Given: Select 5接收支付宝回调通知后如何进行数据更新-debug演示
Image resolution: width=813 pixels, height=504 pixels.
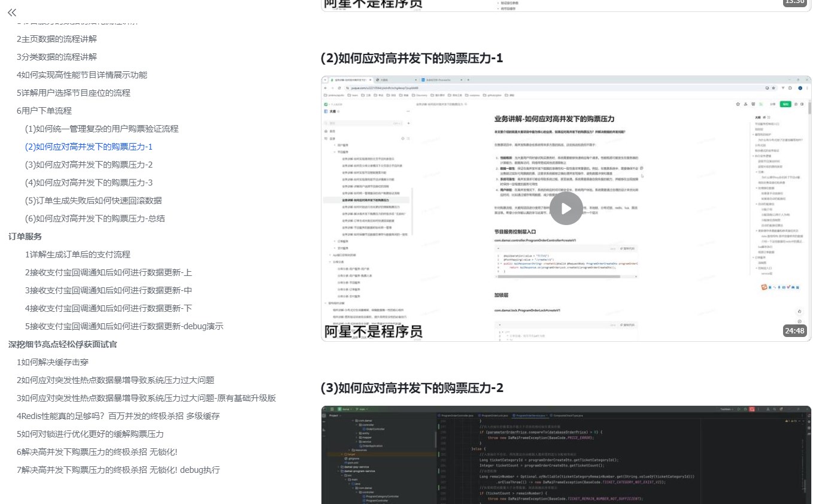Looking at the screenshot, I should [125, 326].
